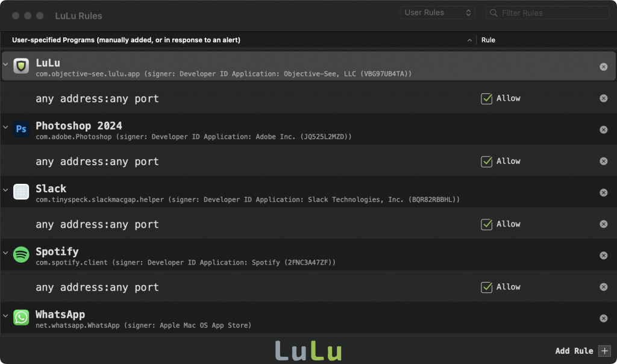Click the Photoshop 2024 app icon
This screenshot has height=364, width=617.
[22, 129]
